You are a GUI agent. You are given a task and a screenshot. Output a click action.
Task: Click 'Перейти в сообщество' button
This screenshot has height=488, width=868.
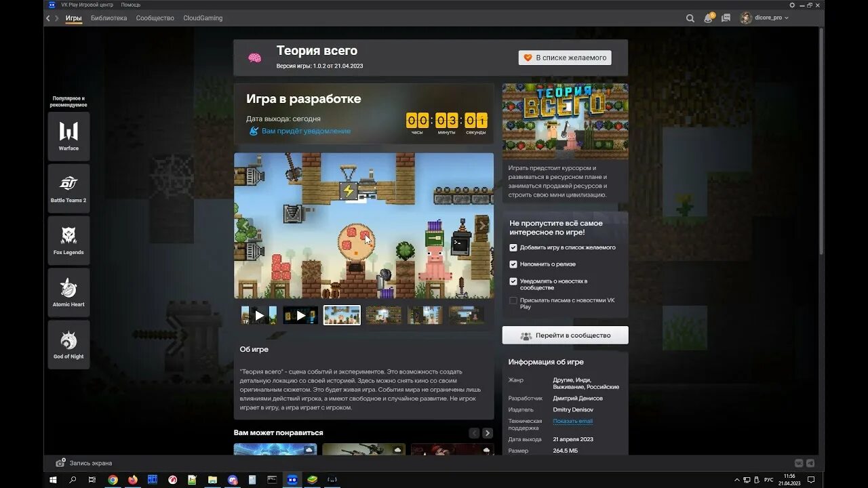coord(566,335)
